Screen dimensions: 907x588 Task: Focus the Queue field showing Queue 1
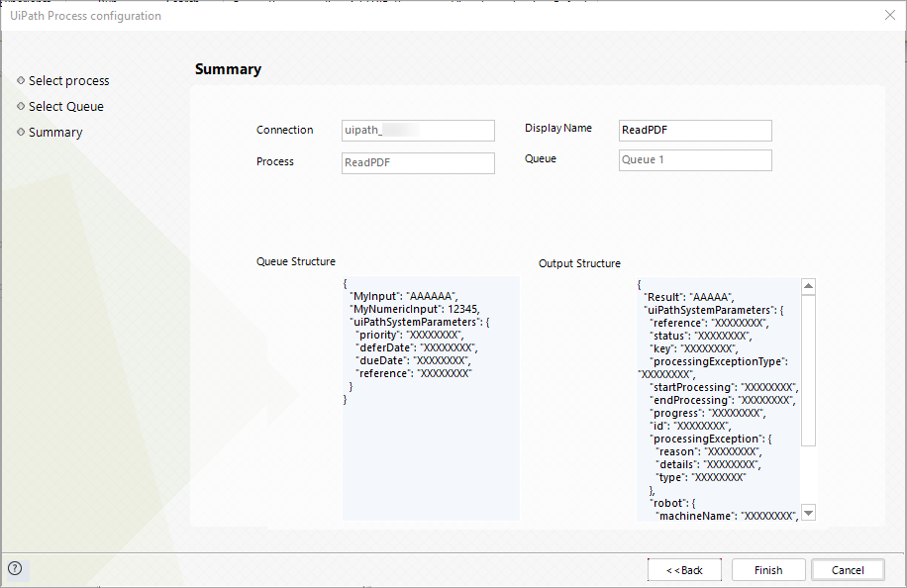click(695, 160)
